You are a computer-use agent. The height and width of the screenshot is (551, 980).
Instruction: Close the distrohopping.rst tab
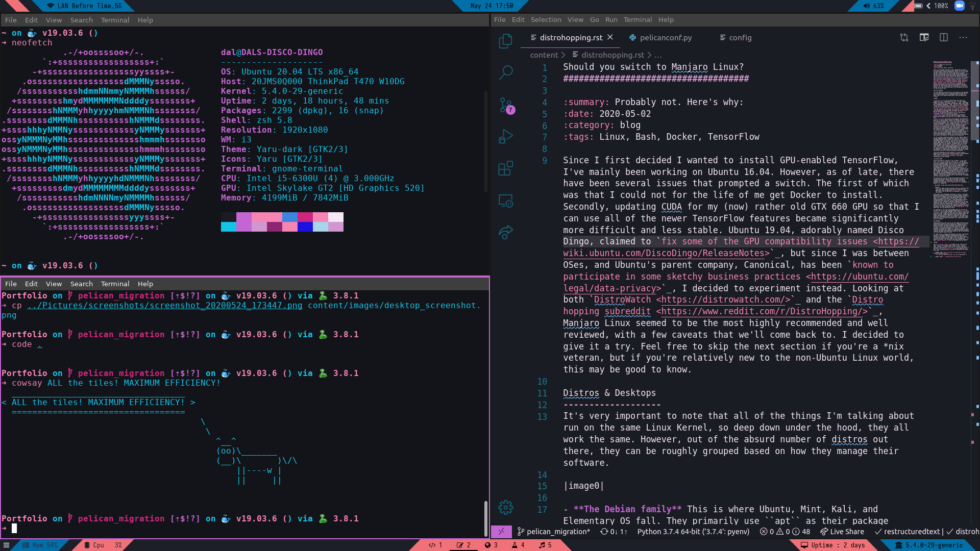610,37
